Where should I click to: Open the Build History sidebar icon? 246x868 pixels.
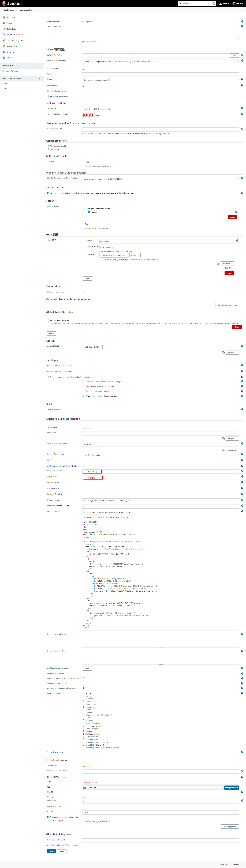[x=4, y=29]
